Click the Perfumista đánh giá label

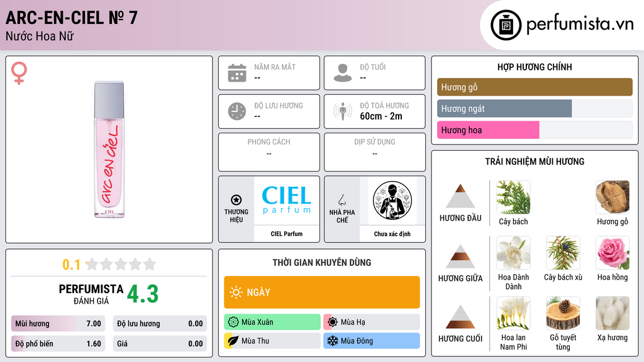click(x=91, y=294)
